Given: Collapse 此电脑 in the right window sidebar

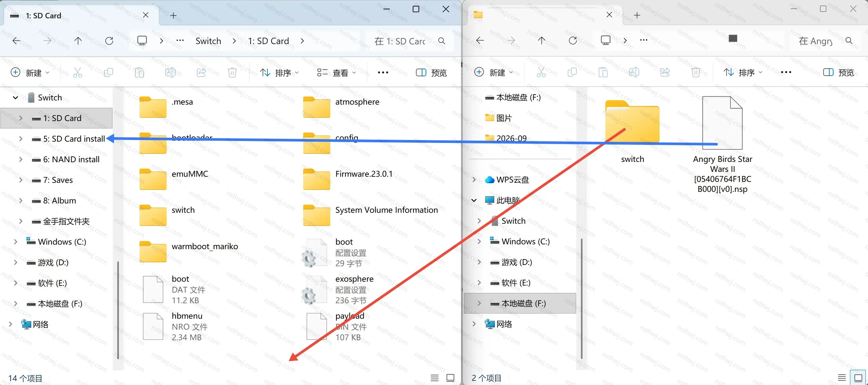Looking at the screenshot, I should 474,200.
